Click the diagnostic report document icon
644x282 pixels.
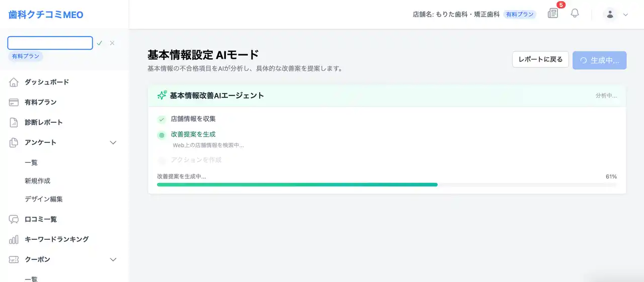point(14,123)
